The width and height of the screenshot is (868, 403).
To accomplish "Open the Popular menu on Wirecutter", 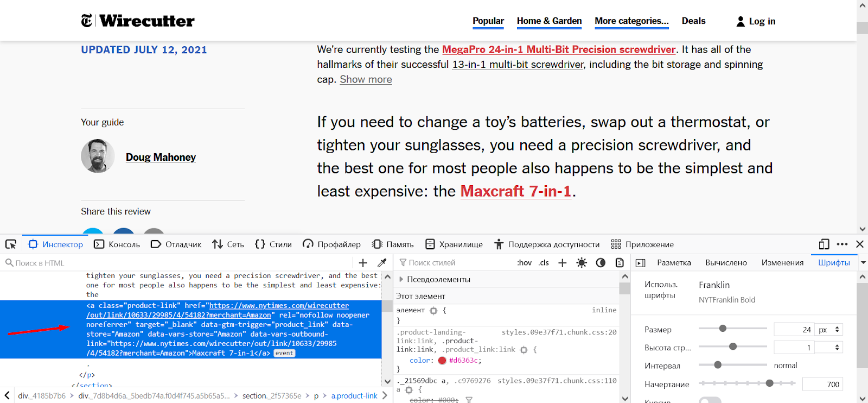I will 488,21.
